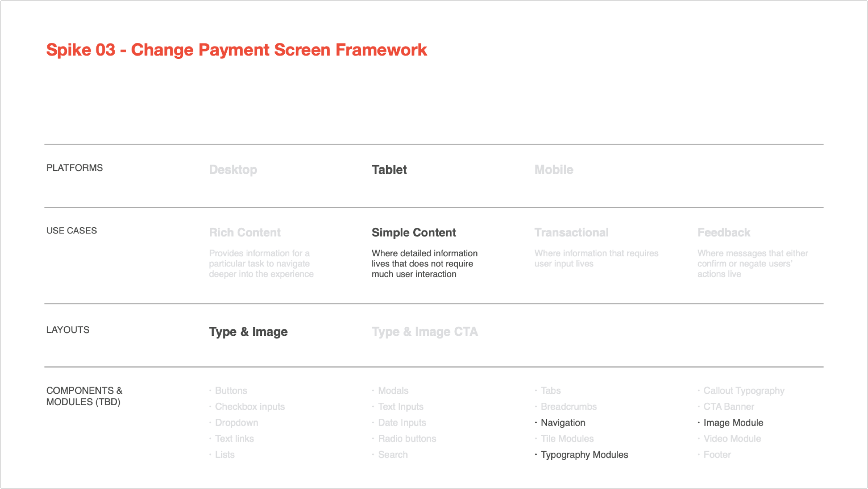Click the Video Module entry
This screenshot has width=868, height=489.
coord(732,439)
